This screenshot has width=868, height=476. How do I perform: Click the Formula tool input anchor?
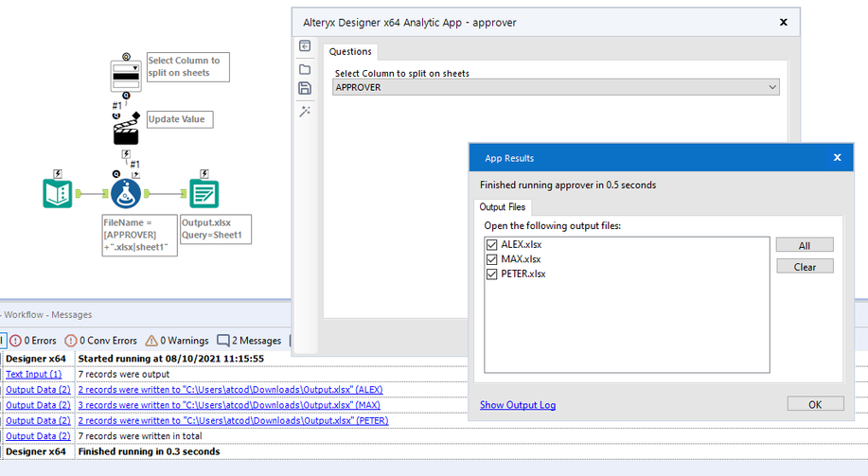[x=105, y=194]
